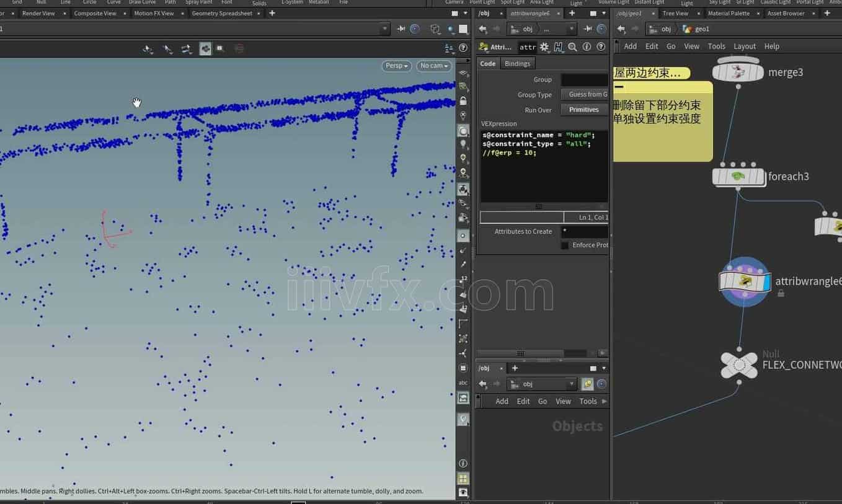Select the foreach3 node
This screenshot has height=504, width=842.
pos(738,177)
